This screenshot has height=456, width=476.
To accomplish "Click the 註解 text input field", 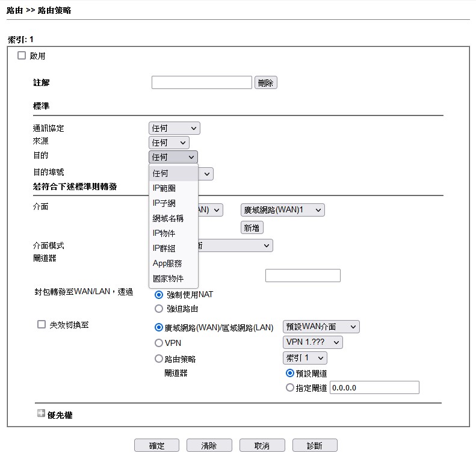I will [202, 82].
